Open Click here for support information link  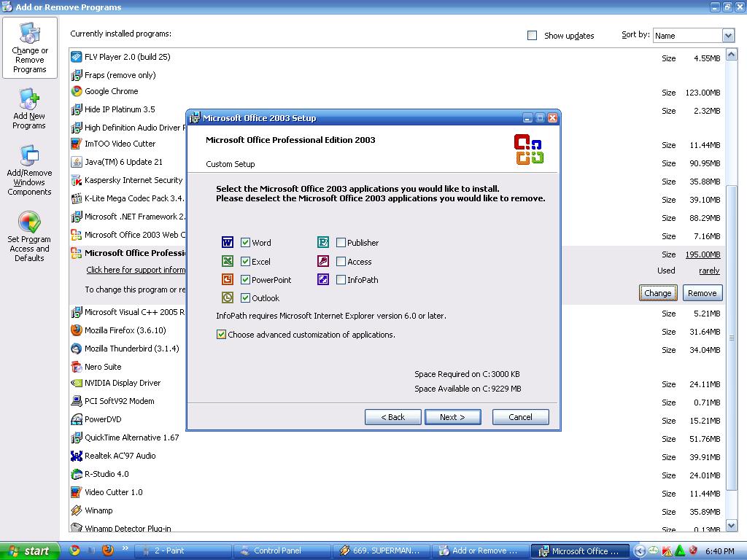136,270
